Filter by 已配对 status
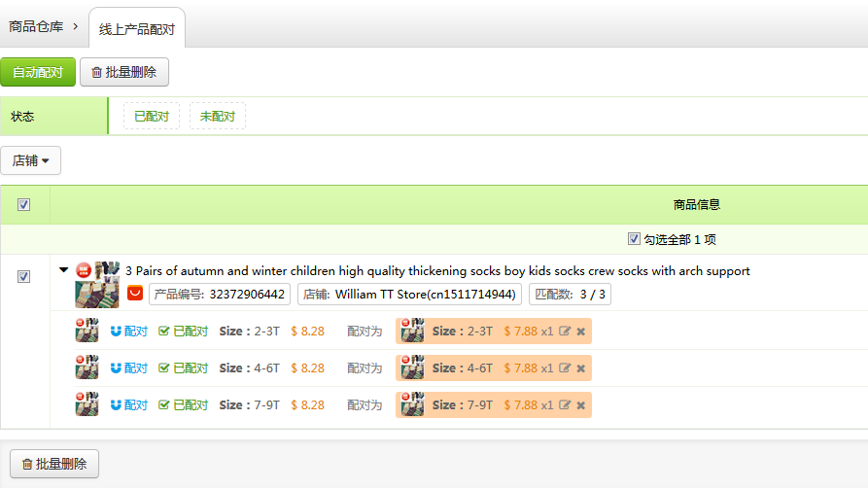The width and height of the screenshot is (868, 490). [x=151, y=117]
